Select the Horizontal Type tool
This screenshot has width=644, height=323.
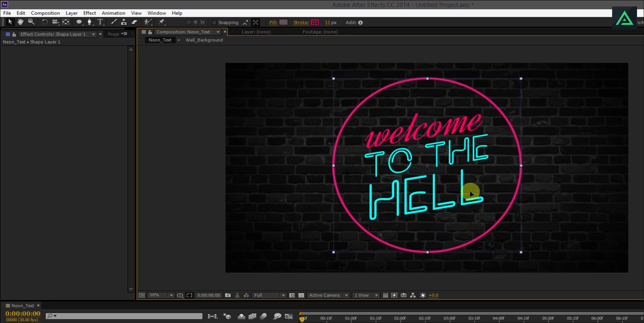(x=100, y=22)
